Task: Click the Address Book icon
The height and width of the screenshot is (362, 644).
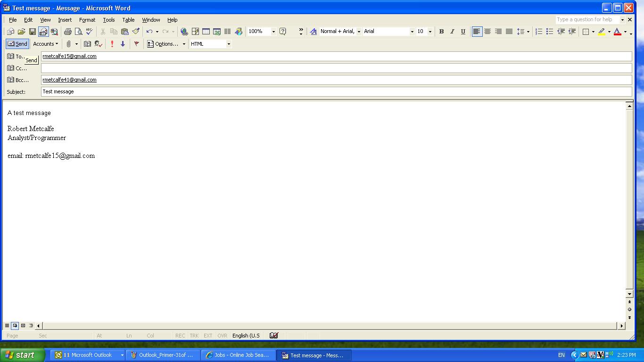Action: 87,44
